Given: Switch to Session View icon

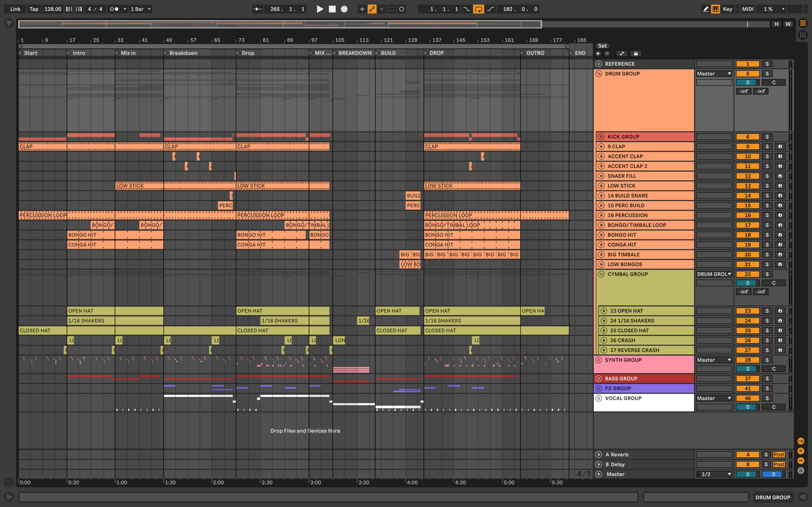Looking at the screenshot, I should click(802, 35).
